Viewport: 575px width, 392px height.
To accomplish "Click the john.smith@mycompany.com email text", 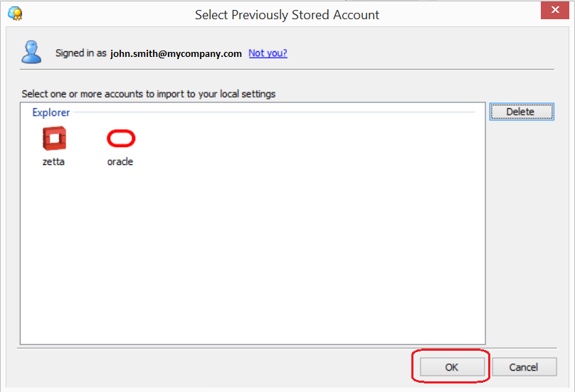I will click(x=176, y=53).
